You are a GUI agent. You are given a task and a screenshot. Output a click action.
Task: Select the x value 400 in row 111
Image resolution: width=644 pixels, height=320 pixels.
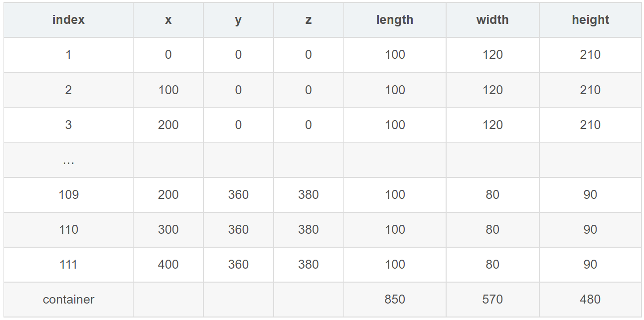(x=168, y=264)
